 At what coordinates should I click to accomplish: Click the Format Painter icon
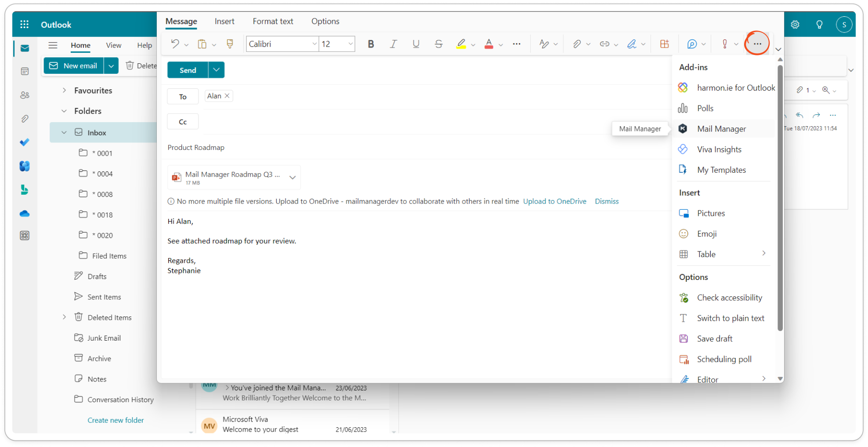tap(230, 44)
